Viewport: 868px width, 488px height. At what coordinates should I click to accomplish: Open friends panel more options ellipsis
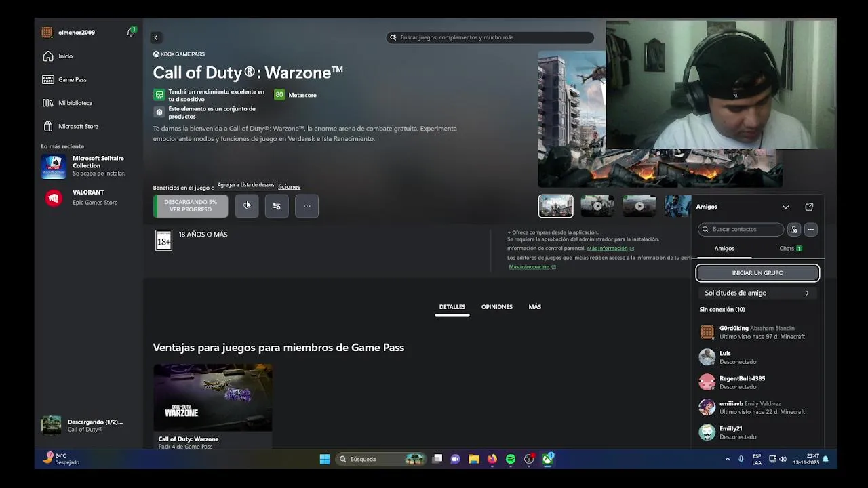click(811, 229)
